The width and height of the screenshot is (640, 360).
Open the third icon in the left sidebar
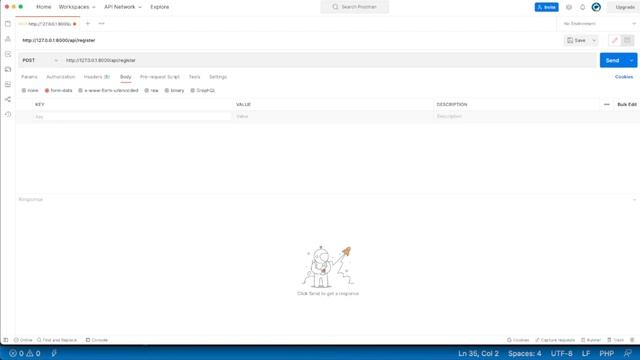coord(8,54)
